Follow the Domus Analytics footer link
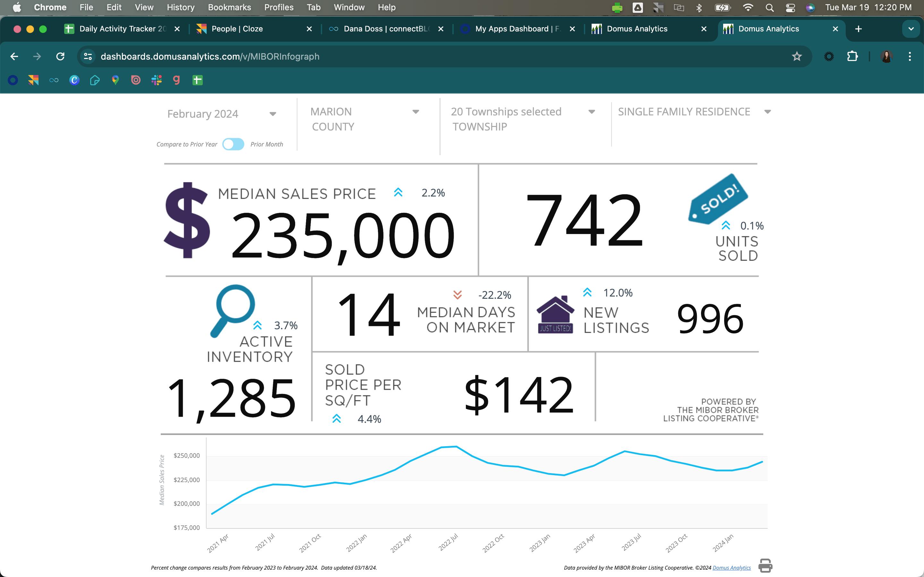The width and height of the screenshot is (924, 577). [731, 568]
